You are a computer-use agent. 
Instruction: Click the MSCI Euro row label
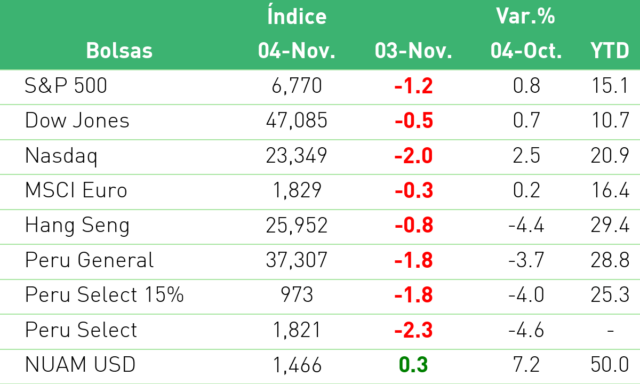tap(76, 190)
